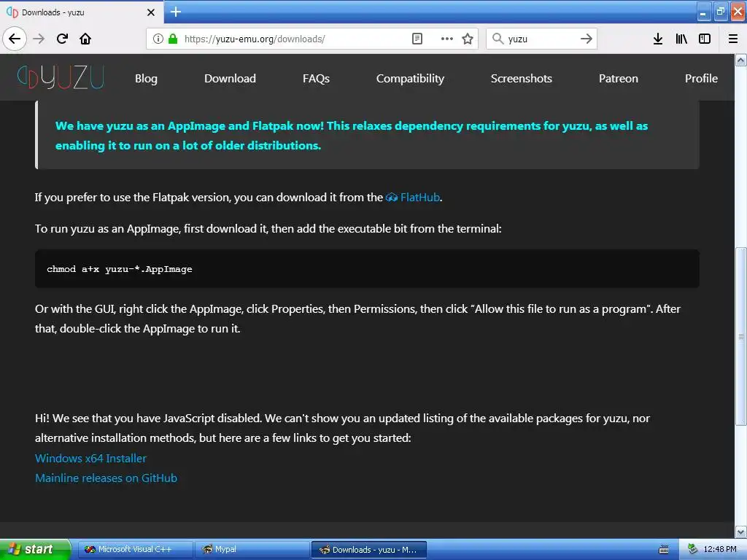Open the Download nav item
This screenshot has height=560, width=747.
[x=230, y=79]
